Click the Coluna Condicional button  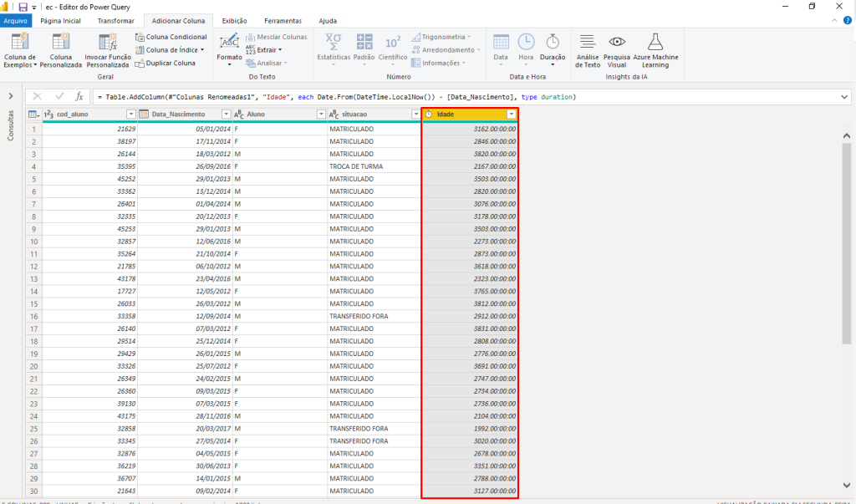coord(171,37)
